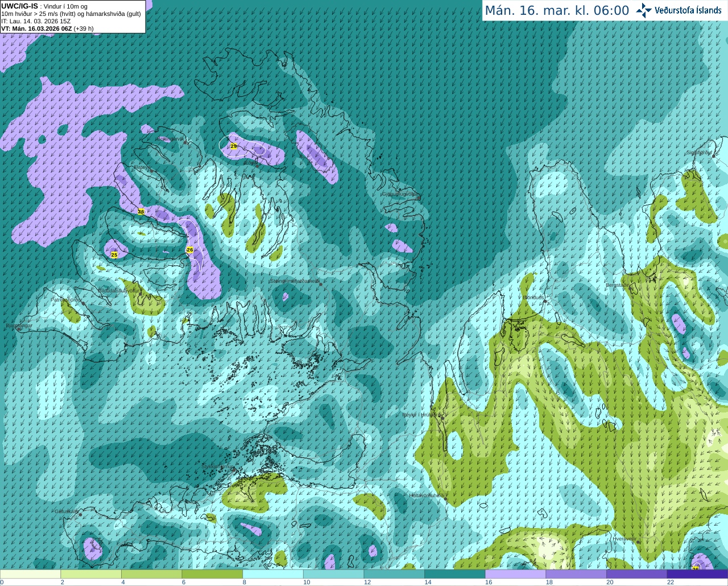Select the Bolungarvík station label
Viewport: 728px width, 586px height.
171,139
